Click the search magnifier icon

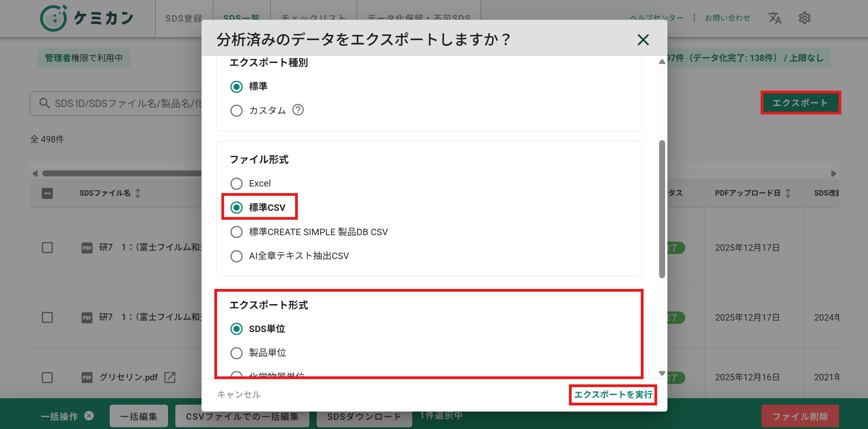(x=45, y=103)
